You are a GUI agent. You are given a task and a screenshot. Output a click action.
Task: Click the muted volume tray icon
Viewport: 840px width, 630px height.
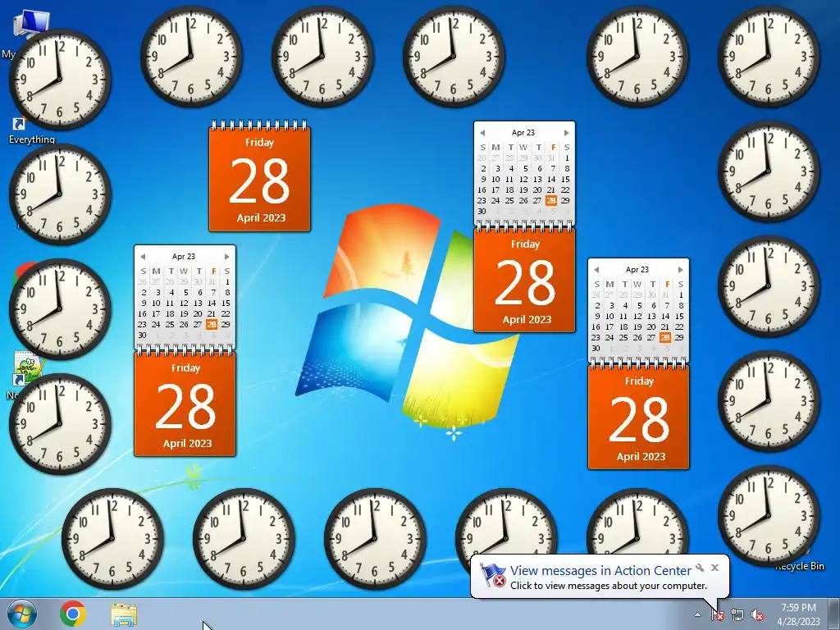pos(757,614)
